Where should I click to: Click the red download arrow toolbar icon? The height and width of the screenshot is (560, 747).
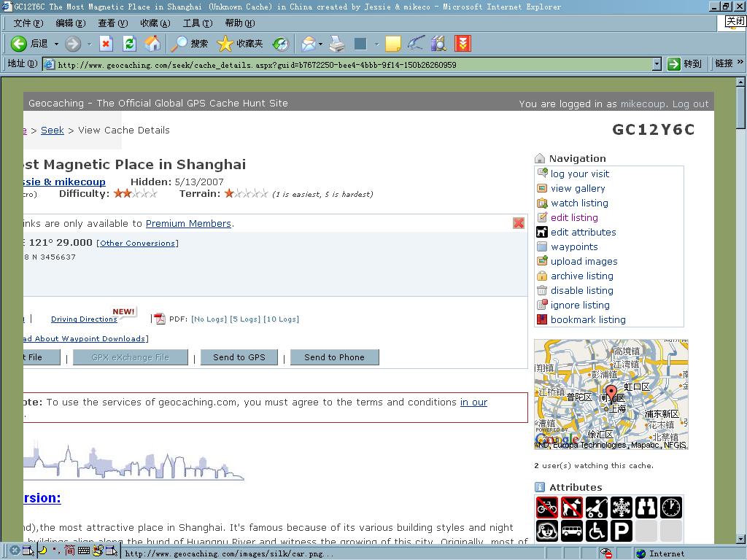462,44
